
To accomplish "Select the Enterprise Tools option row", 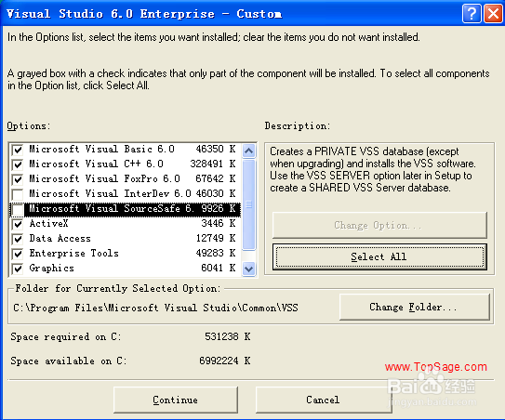I will [126, 254].
